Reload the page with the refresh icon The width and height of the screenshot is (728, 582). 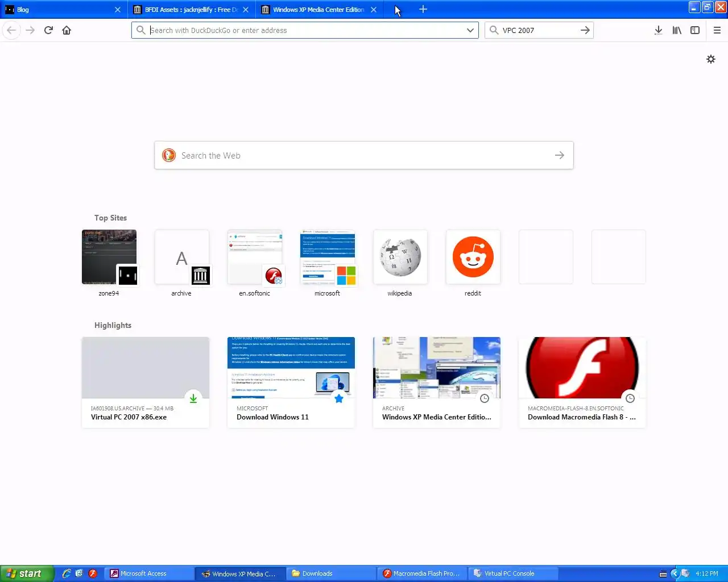tap(48, 30)
